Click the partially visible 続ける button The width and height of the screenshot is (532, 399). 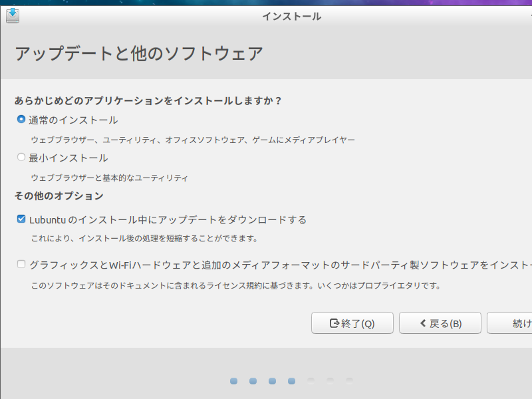pos(509,323)
